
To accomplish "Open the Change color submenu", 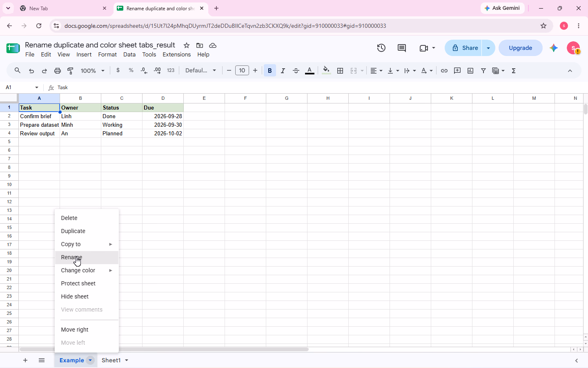I will [87, 270].
